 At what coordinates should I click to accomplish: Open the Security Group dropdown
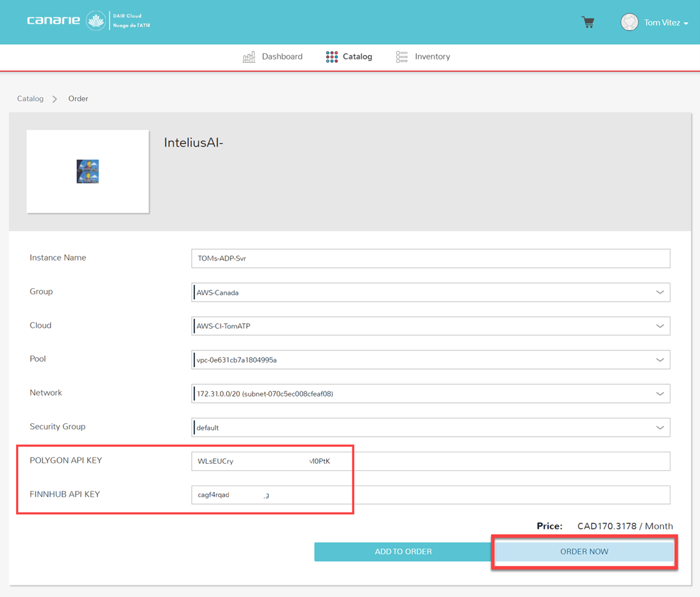click(431, 428)
